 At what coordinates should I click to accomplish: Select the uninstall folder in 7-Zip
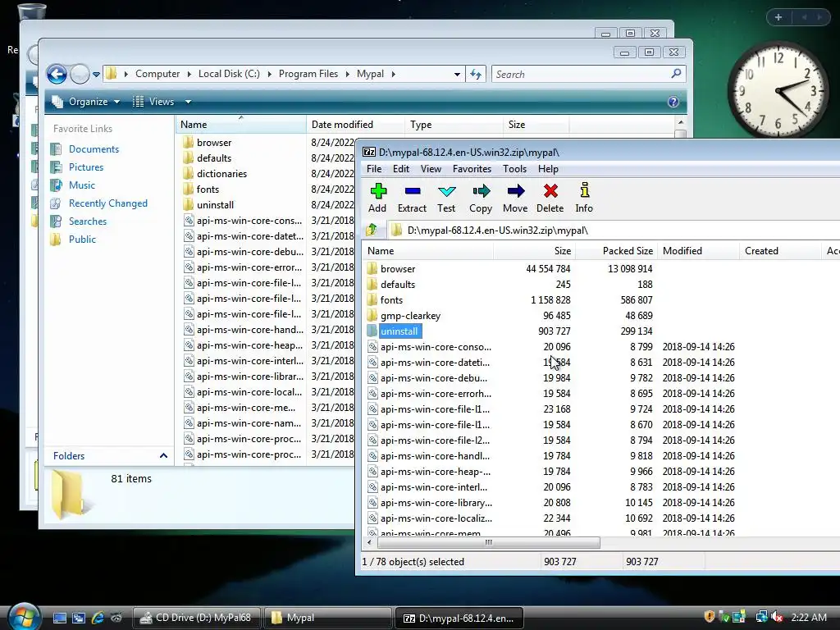(399, 331)
